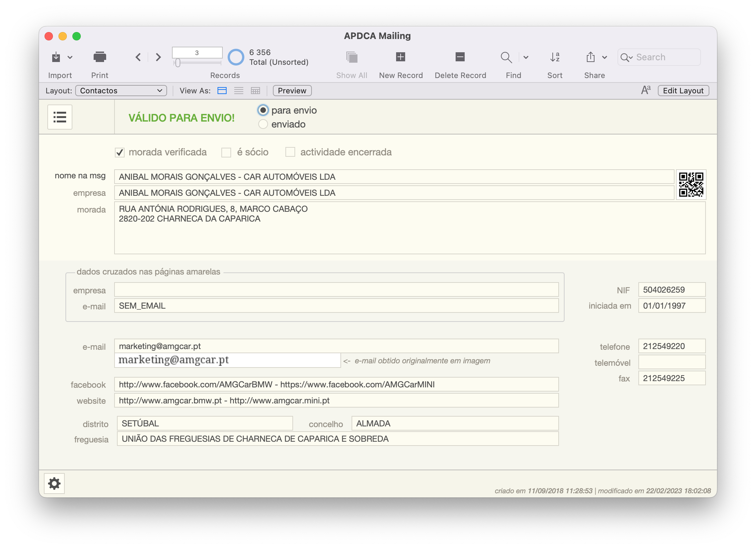Open the gear settings icon at bottom
The height and width of the screenshot is (549, 756).
click(54, 484)
